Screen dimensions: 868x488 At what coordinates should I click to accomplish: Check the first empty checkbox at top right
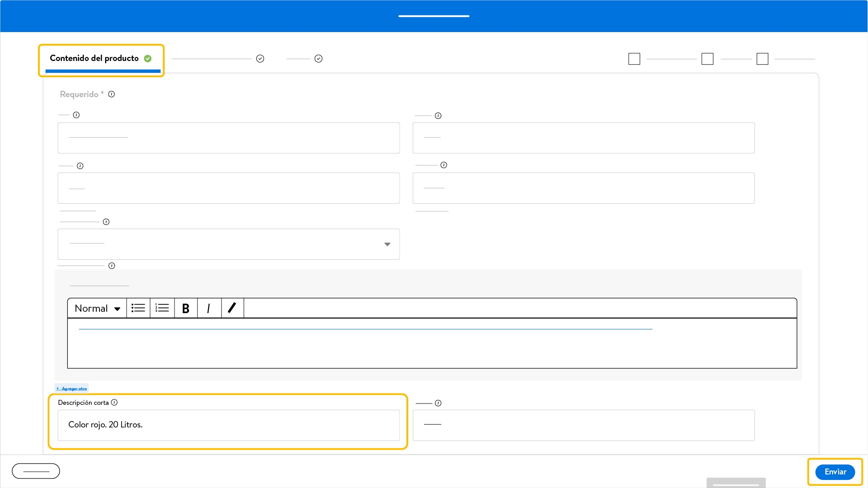[x=634, y=59]
